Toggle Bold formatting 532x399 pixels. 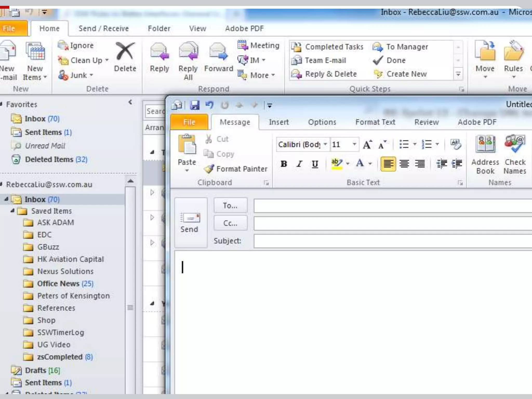click(284, 164)
